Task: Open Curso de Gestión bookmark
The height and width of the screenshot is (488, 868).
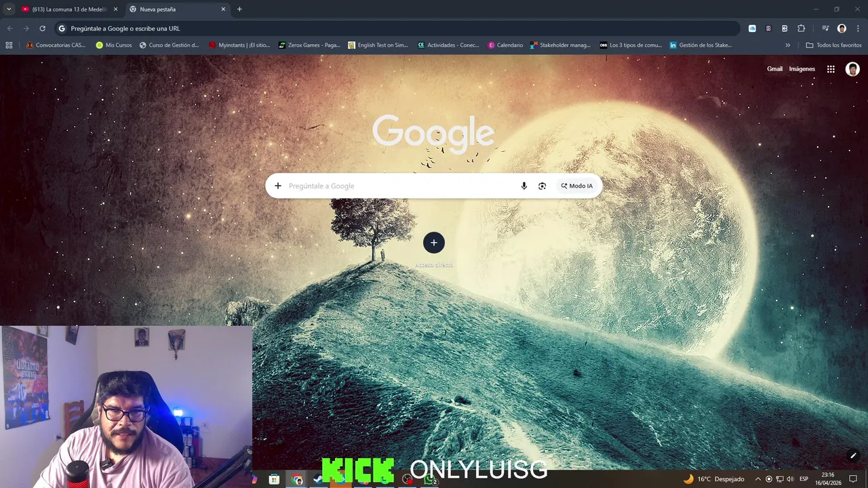Action: (x=169, y=45)
